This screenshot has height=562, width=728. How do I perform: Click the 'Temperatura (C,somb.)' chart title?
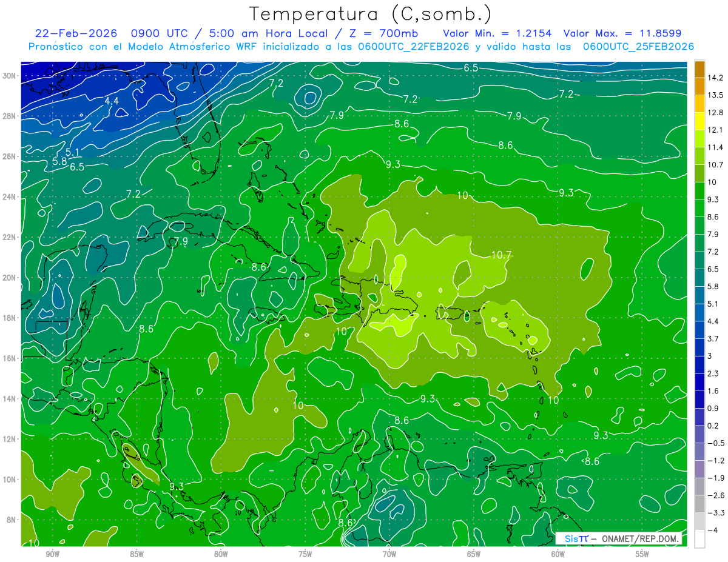tap(370, 14)
